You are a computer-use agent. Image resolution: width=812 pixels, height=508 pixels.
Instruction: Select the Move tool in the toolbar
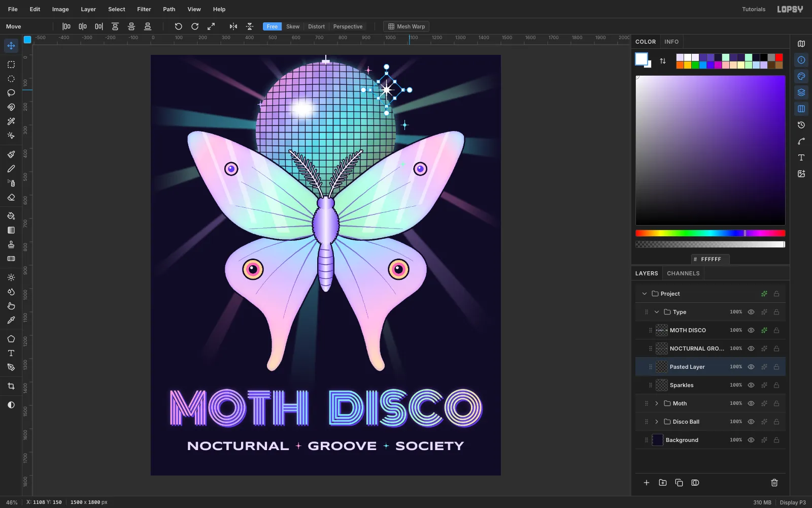click(11, 46)
